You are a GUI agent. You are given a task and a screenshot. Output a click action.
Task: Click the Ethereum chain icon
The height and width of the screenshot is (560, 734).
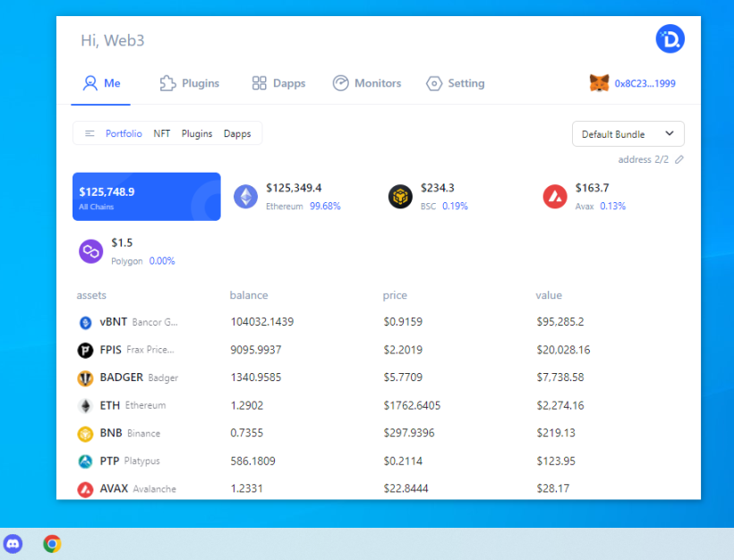(246, 197)
